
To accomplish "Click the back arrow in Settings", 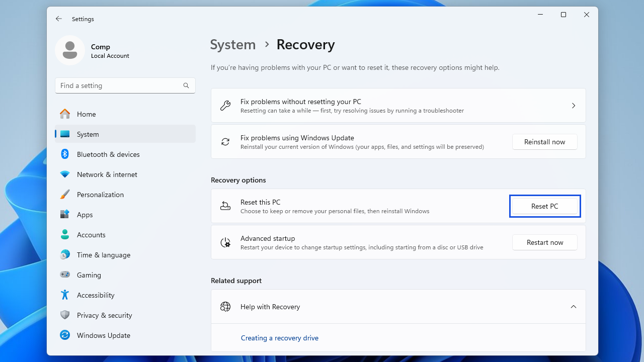I will coord(59,19).
